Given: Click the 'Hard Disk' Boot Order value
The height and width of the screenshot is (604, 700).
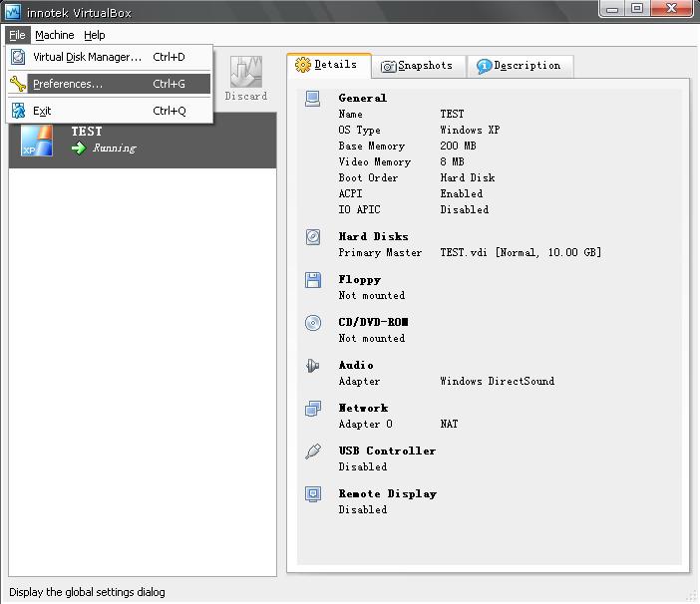Looking at the screenshot, I should click(x=468, y=177).
